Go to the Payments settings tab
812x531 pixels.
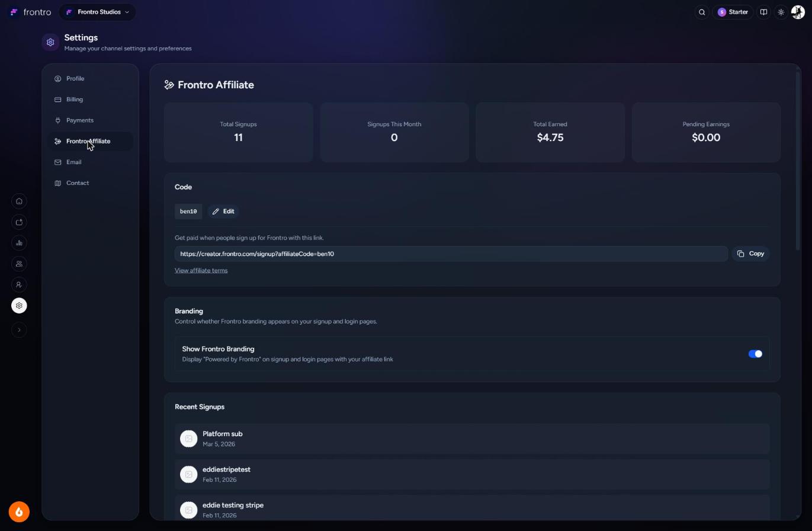(90, 120)
